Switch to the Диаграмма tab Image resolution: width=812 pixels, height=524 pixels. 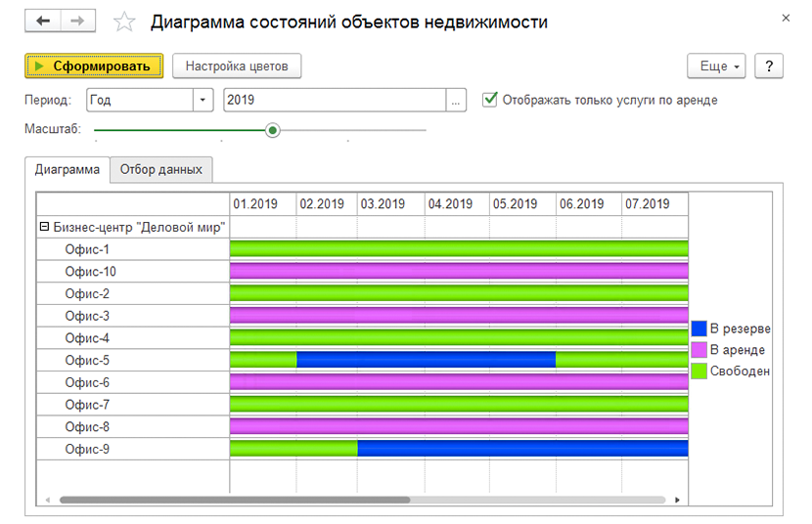pyautogui.click(x=68, y=170)
